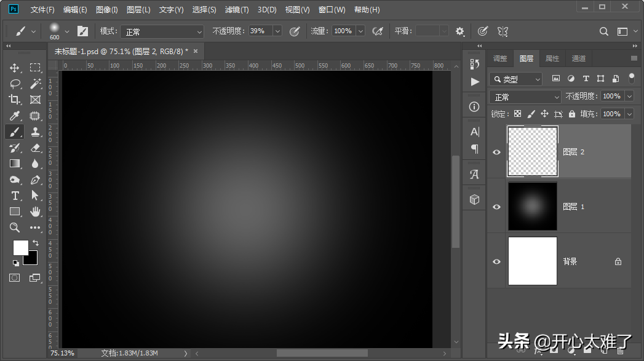Switch to the 通道 panel tab
The height and width of the screenshot is (361, 644).
click(x=578, y=58)
